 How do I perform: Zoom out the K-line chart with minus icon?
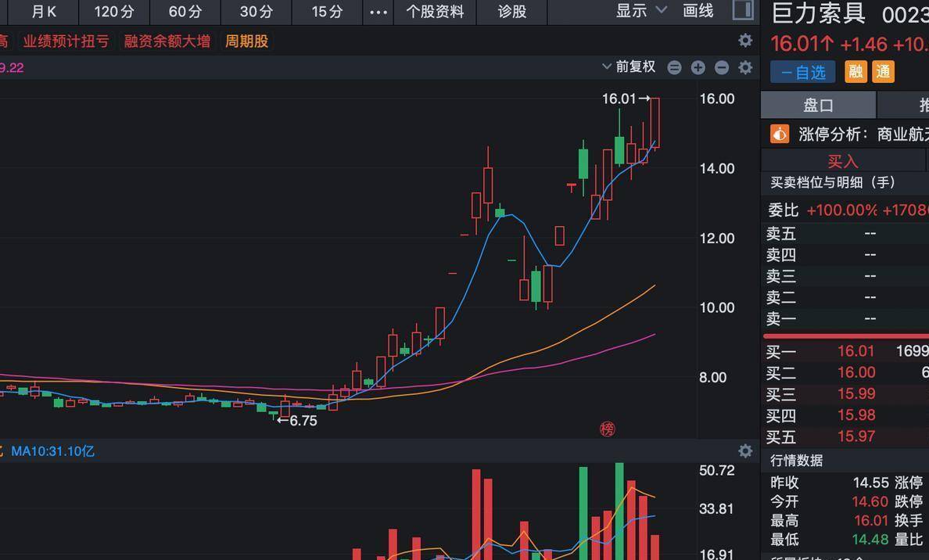point(722,68)
